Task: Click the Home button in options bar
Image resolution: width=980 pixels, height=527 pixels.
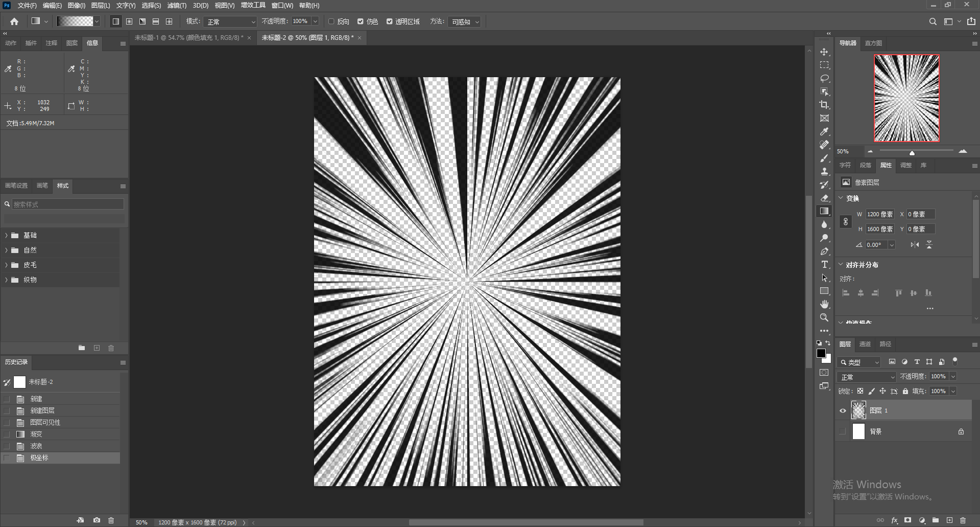Action: point(14,21)
